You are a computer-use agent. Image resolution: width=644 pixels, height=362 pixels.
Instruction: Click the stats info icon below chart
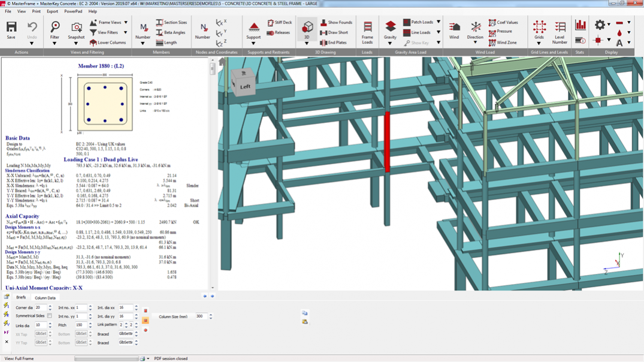click(x=580, y=40)
